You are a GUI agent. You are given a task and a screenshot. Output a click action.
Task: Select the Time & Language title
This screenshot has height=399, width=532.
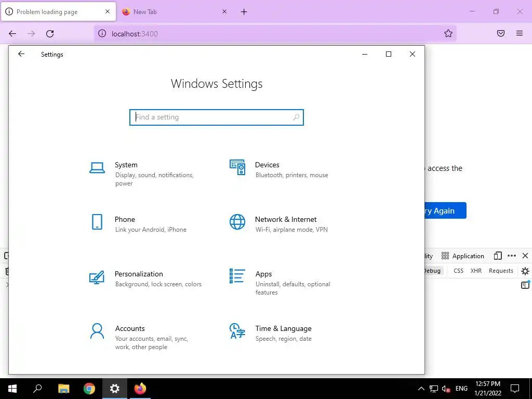[x=283, y=328]
